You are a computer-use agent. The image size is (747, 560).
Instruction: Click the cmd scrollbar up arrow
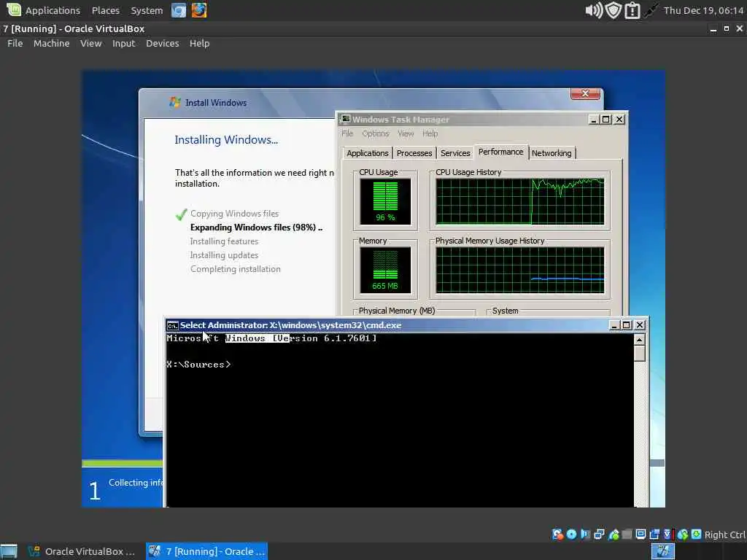pos(639,340)
